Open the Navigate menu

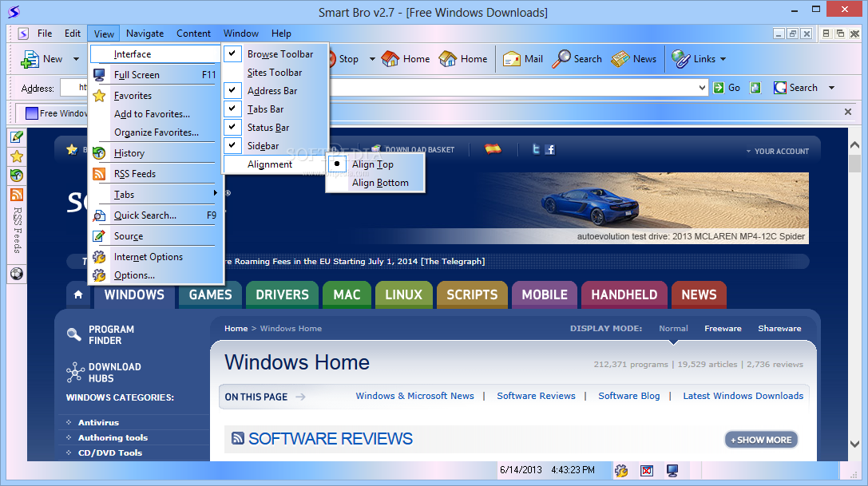pos(145,34)
